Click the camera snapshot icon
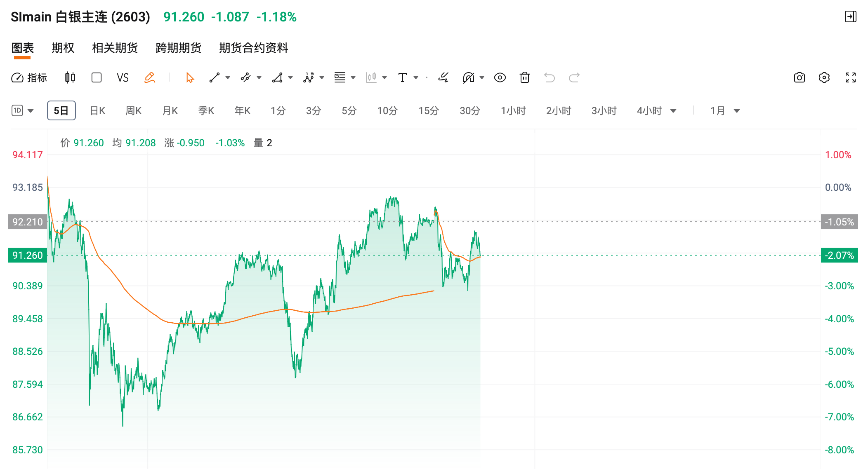Screen dimensions: 868x469 coord(799,77)
